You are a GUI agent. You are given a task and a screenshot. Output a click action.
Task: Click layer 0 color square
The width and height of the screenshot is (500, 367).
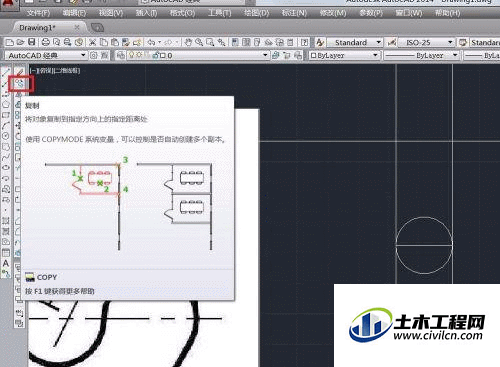[x=163, y=55]
